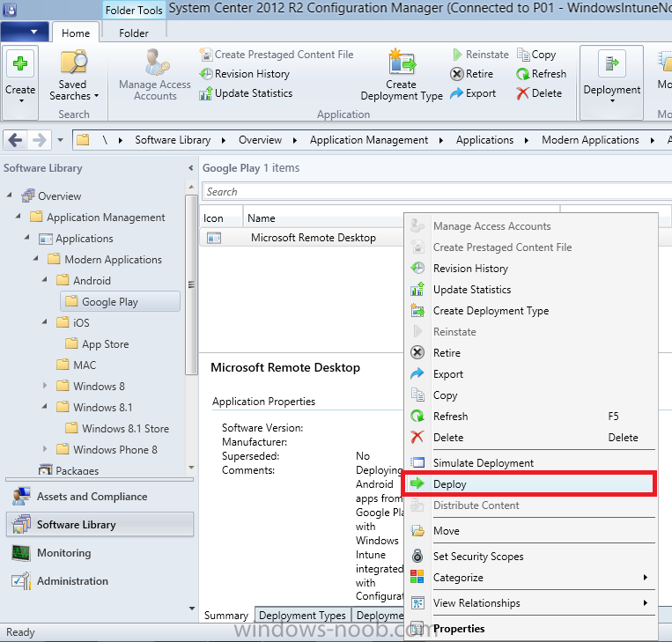Viewport: 672px width, 642px height.
Task: Collapse the Applications tree node
Action: 27,237
